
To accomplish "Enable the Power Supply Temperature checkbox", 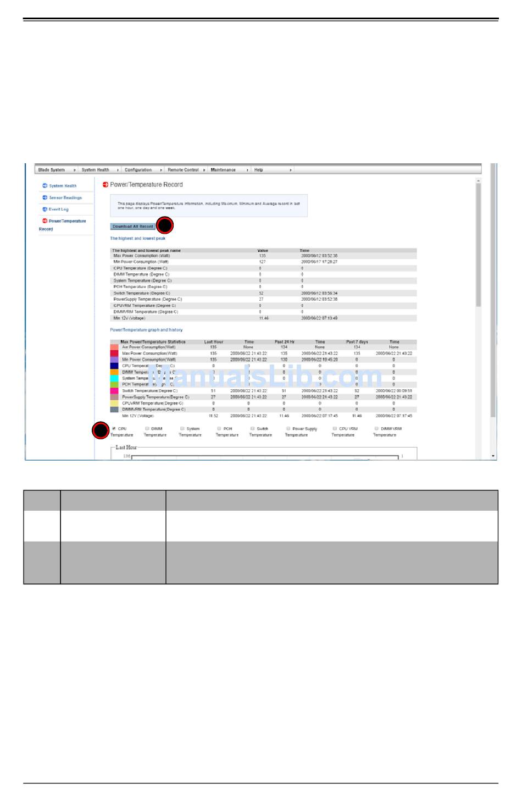I will (287, 428).
